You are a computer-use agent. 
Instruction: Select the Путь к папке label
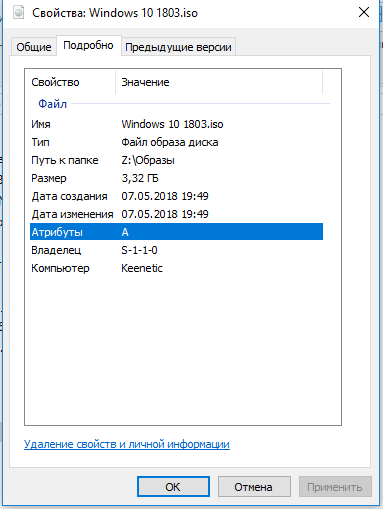point(65,160)
